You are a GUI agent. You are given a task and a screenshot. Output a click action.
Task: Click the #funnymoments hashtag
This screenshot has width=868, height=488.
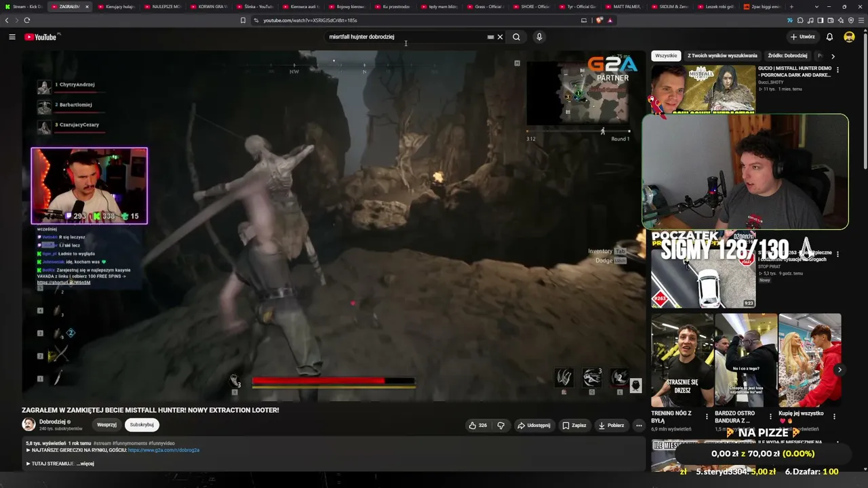click(x=129, y=443)
